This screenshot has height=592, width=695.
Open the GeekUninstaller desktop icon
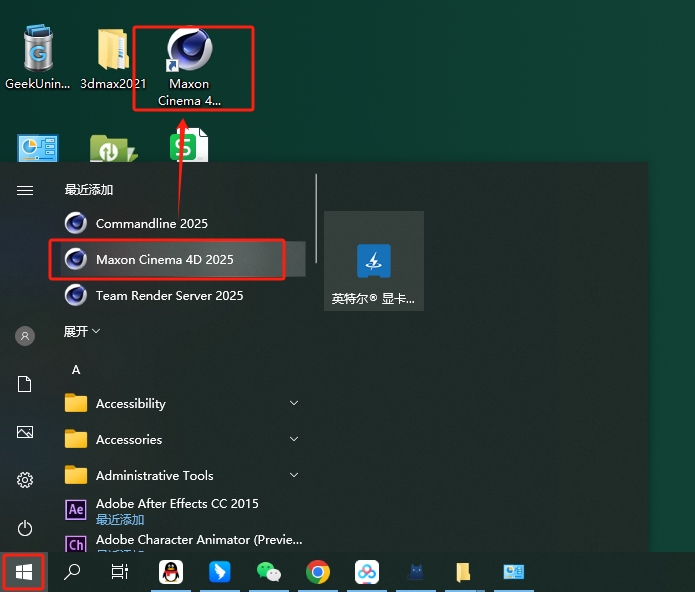(37, 60)
